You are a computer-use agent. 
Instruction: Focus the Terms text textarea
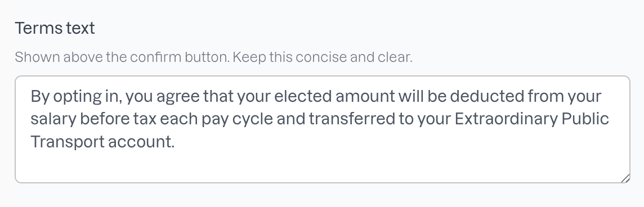(x=323, y=129)
